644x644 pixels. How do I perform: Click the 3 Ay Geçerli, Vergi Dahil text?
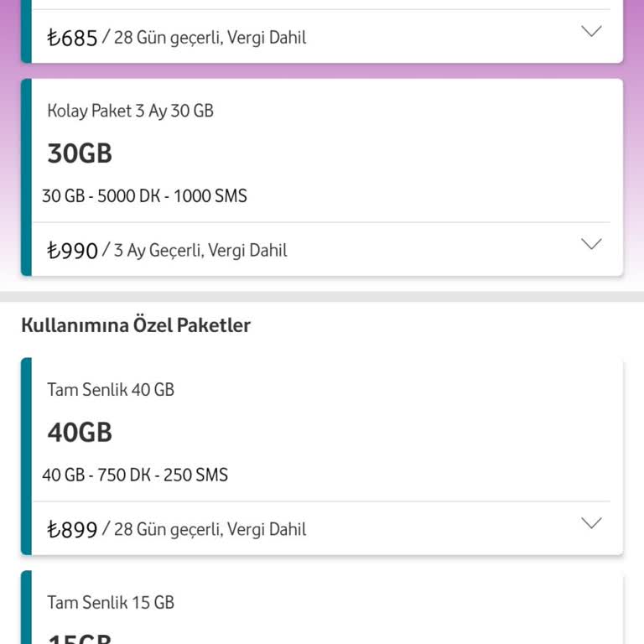200,250
